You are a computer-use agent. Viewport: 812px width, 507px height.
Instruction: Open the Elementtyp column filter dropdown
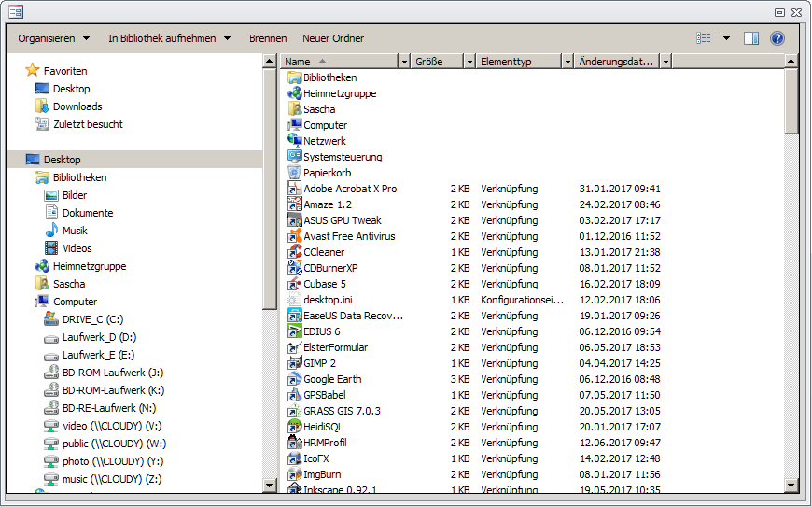pyautogui.click(x=567, y=62)
